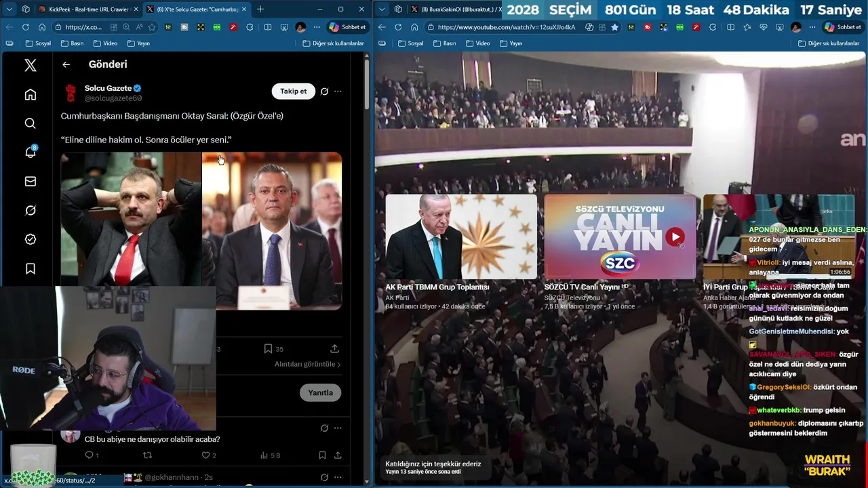868x488 pixels.
Task: Share the 'CB bu abiye' comment
Action: pyautogui.click(x=338, y=455)
